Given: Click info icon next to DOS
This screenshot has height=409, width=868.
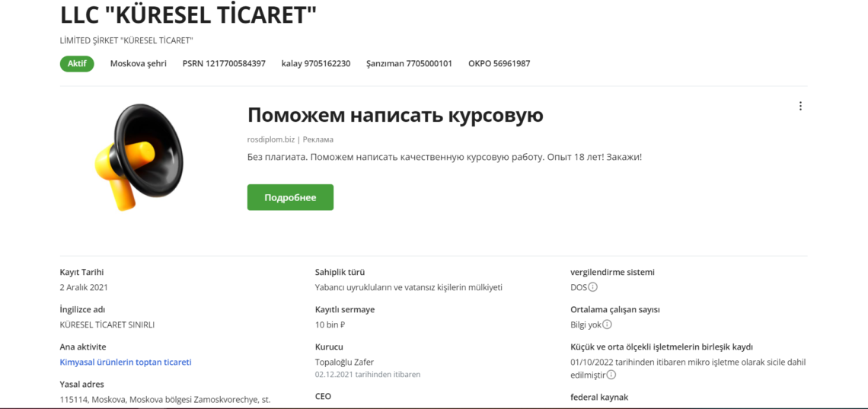Looking at the screenshot, I should (x=593, y=287).
